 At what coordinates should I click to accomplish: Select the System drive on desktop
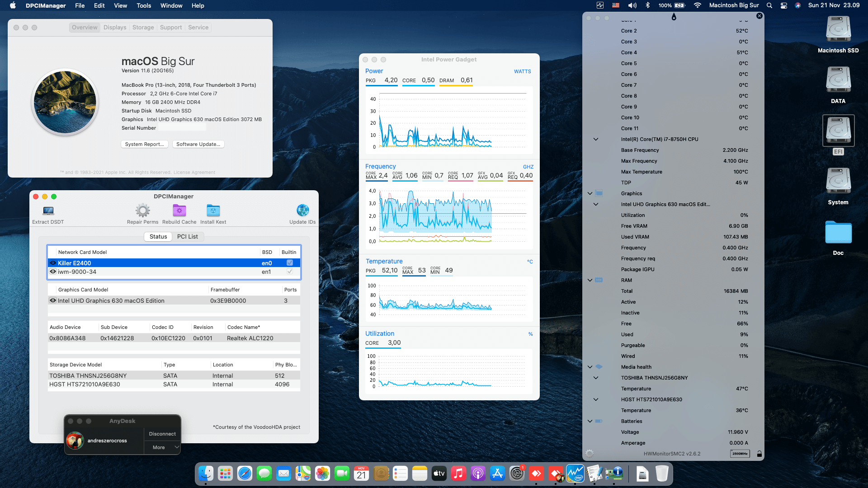(838, 187)
